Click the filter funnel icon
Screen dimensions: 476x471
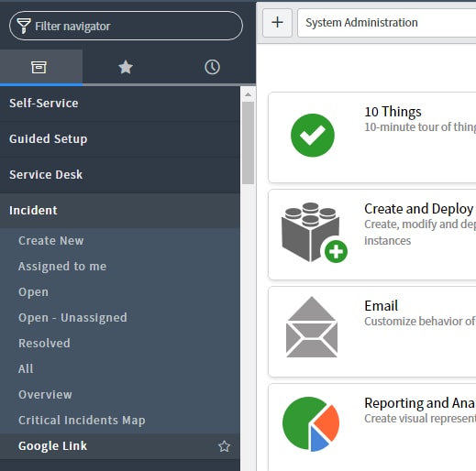pos(24,26)
